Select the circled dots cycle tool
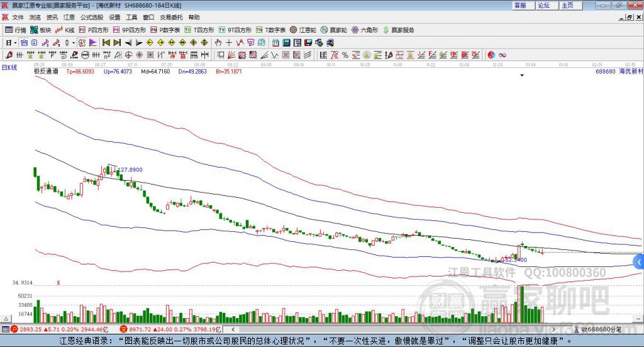 tap(85, 55)
